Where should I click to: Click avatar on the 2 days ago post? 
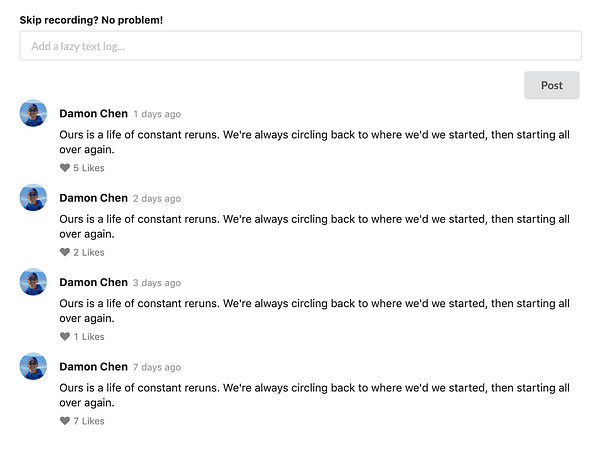point(33,198)
